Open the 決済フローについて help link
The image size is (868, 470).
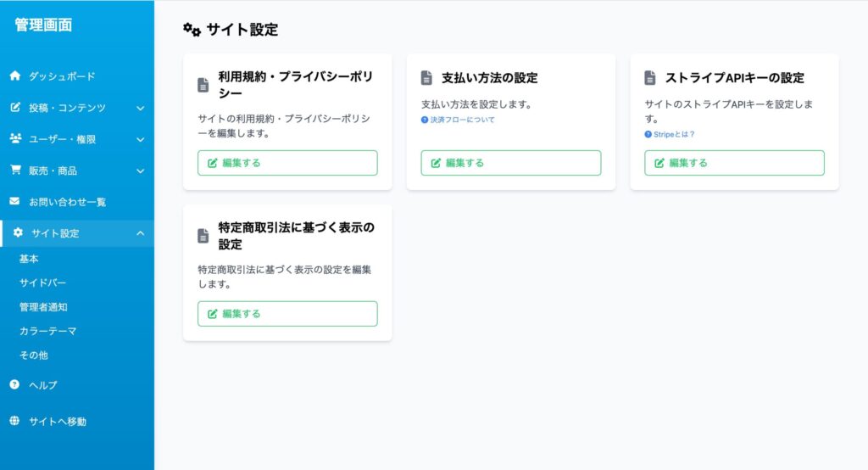pyautogui.click(x=462, y=120)
